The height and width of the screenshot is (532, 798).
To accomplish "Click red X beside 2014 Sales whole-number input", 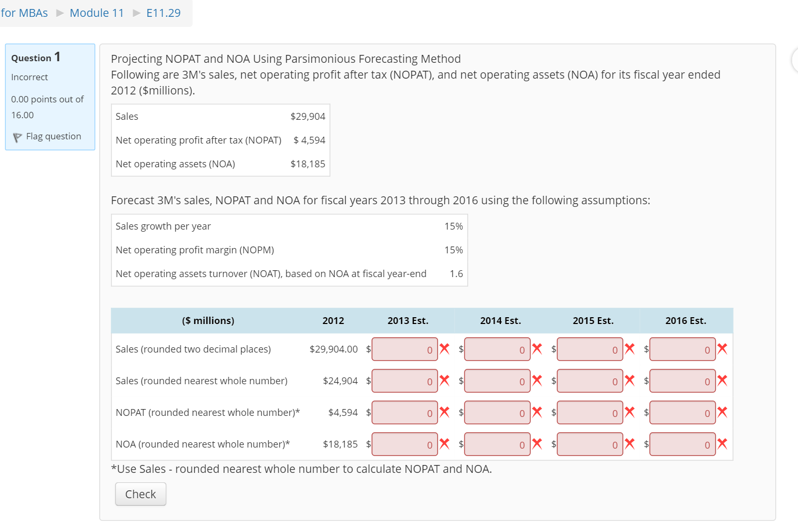I will click(x=537, y=381).
